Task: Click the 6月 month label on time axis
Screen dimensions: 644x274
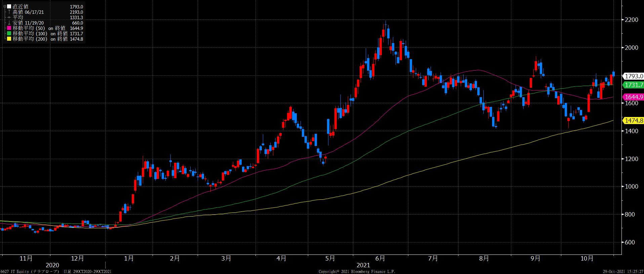Action: click(380, 258)
